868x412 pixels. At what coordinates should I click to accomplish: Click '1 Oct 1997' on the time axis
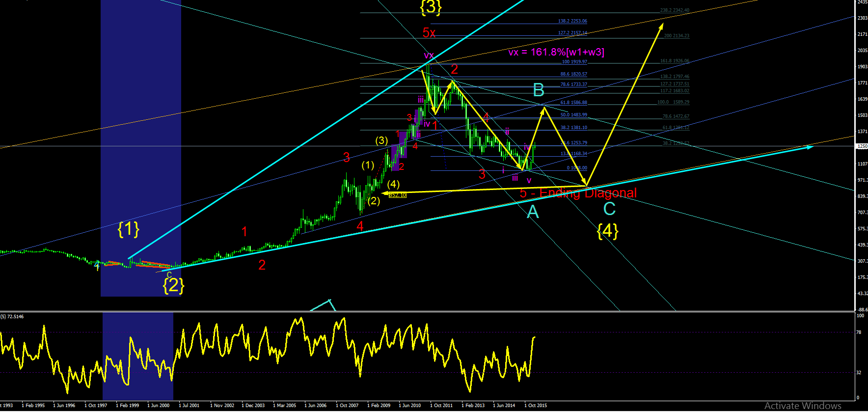tap(96, 406)
